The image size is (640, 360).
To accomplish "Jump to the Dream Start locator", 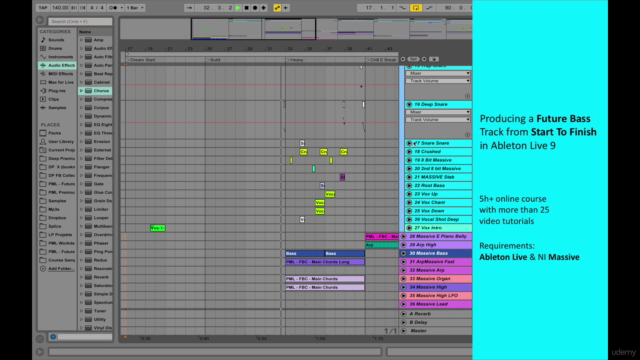I will point(141,60).
